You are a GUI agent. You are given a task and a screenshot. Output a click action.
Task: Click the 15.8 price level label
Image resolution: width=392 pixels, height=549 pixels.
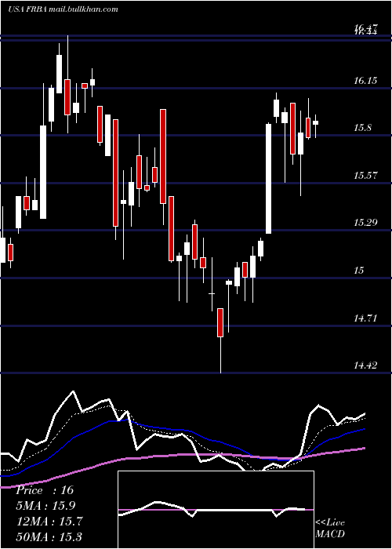tap(362, 128)
